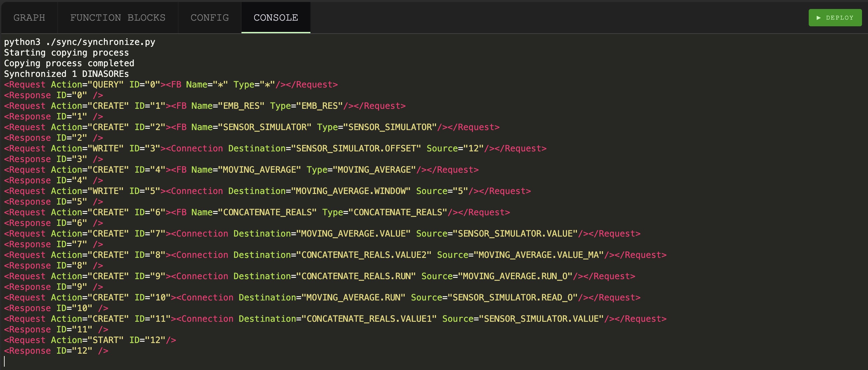Click the final Response ID 12 line
868x370 pixels.
tap(56, 351)
